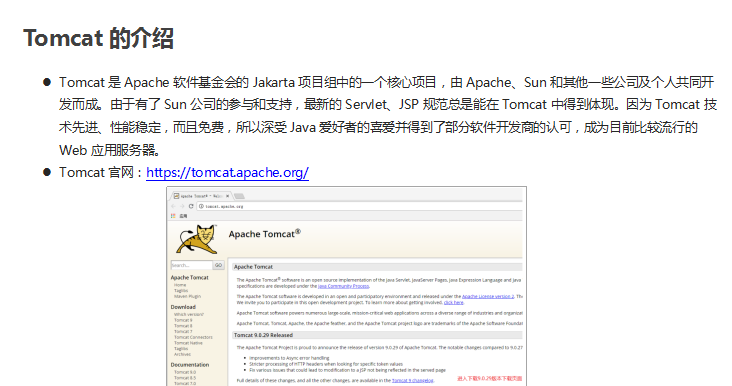This screenshot has width=732, height=386.
Task: Click the new tab button in embedded browser
Action: 239,196
